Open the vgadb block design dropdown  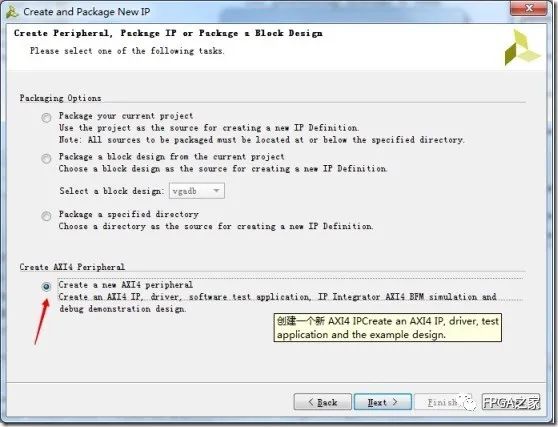coord(197,191)
